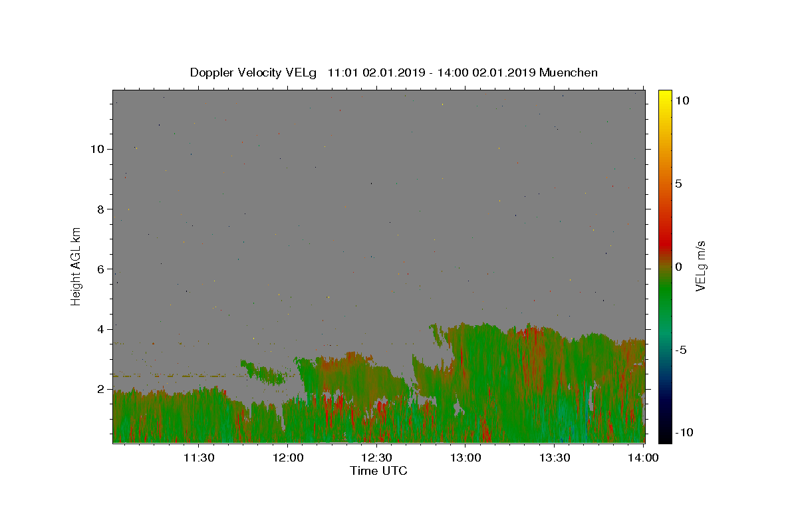Click the isolated cloud echo near 11:50
Viewport: 798px width, 532px height.
264,373
